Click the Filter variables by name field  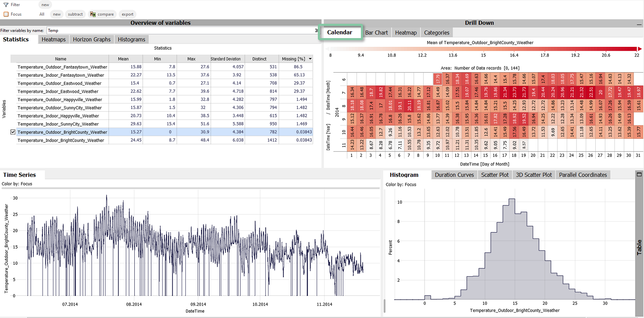pyautogui.click(x=179, y=30)
